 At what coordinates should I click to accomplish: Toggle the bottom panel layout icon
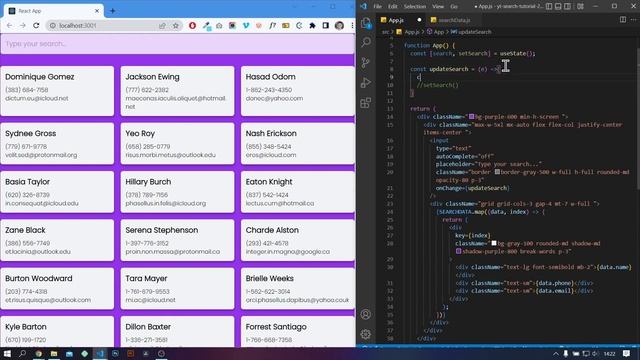pyautogui.click(x=558, y=6)
